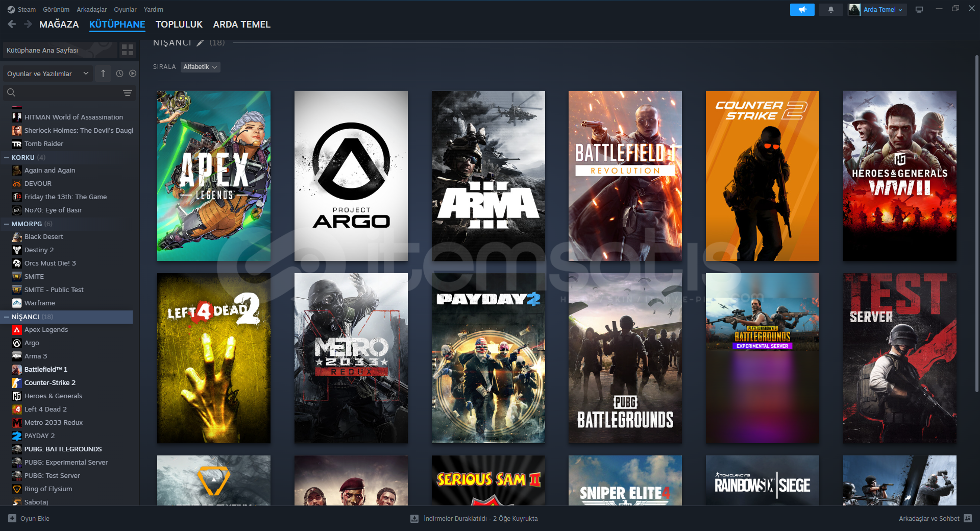
Task: Open the Left 4 Dead 2 cover art
Action: point(214,358)
